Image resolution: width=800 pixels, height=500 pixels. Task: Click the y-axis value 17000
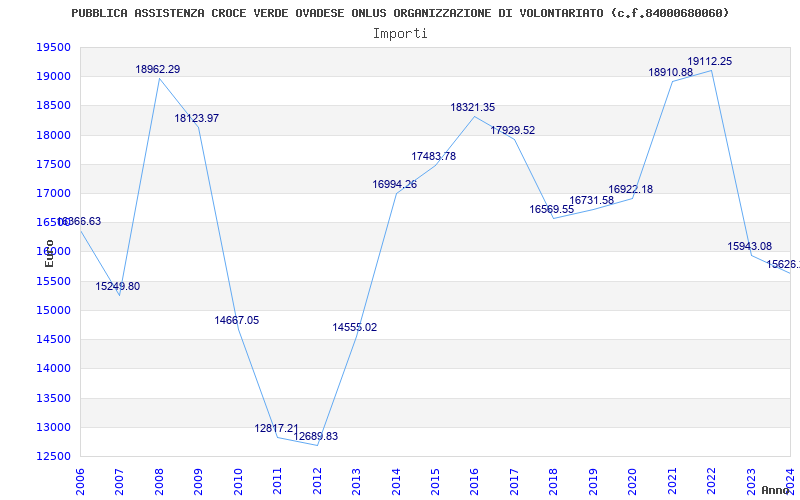click(x=53, y=193)
